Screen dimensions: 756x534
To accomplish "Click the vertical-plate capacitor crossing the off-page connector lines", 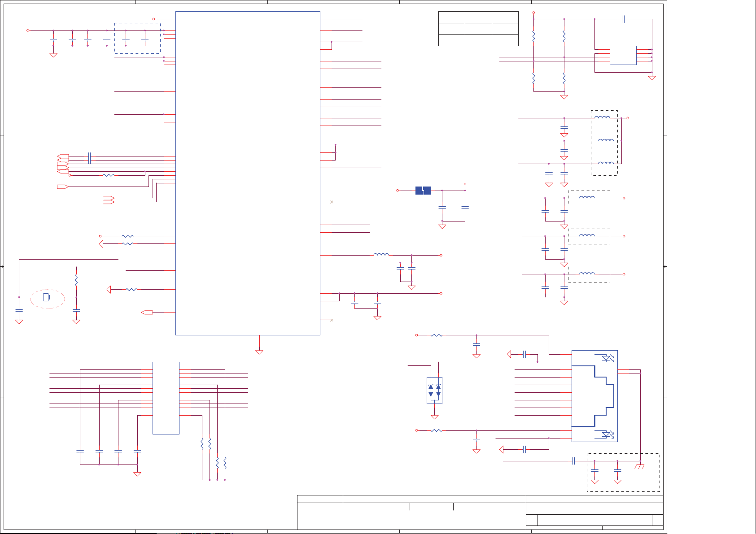I will 90,158.
